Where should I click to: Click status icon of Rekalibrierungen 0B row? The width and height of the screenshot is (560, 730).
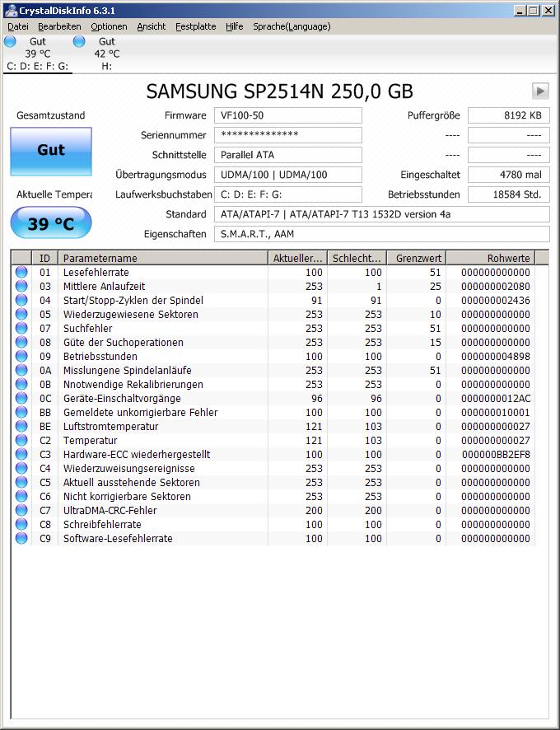point(21,384)
